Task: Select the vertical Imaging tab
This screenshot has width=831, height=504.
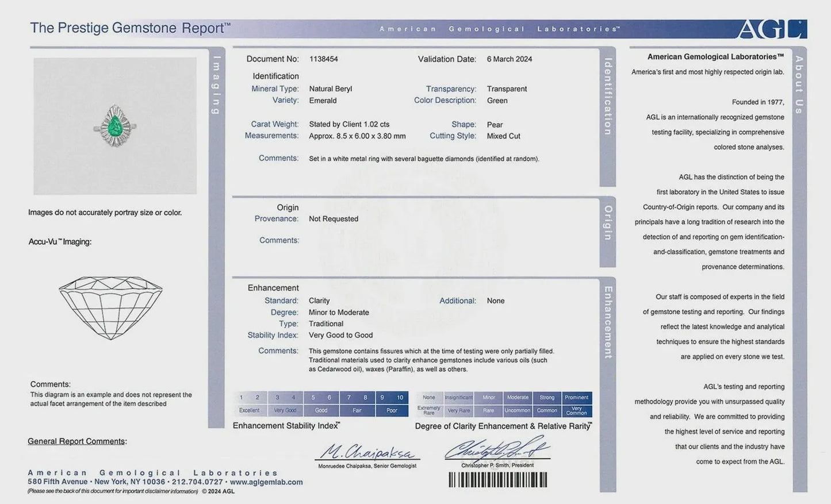Action: point(217,84)
